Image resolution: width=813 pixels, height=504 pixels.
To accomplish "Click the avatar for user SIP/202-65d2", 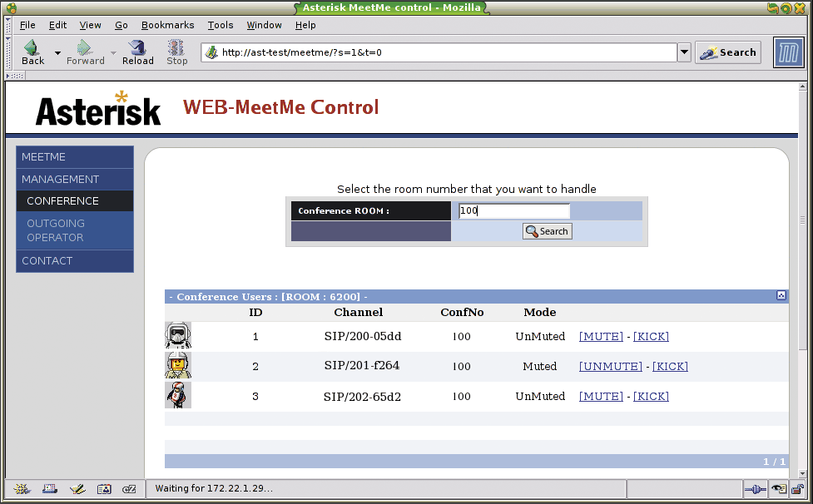I will (178, 395).
